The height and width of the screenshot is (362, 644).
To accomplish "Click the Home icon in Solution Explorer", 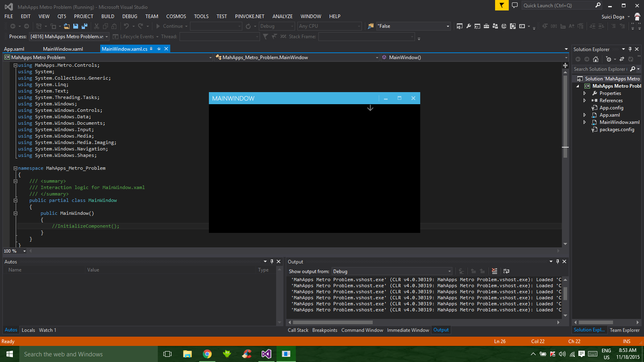I will click(596, 59).
